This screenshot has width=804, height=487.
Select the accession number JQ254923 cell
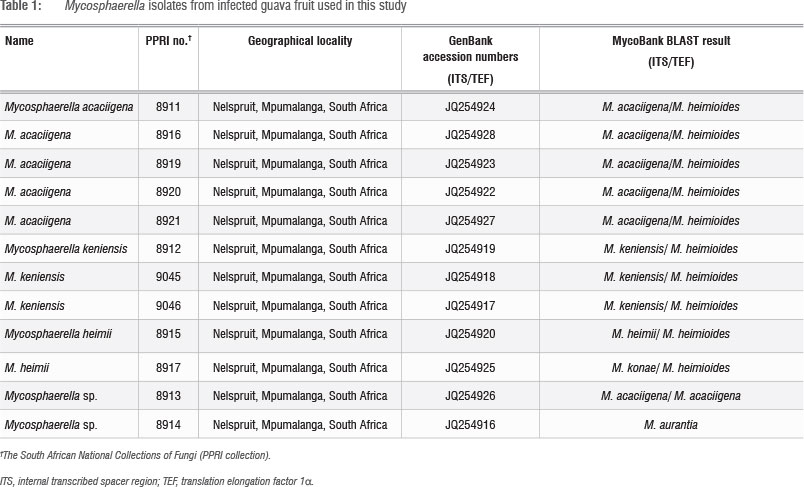[x=470, y=164]
